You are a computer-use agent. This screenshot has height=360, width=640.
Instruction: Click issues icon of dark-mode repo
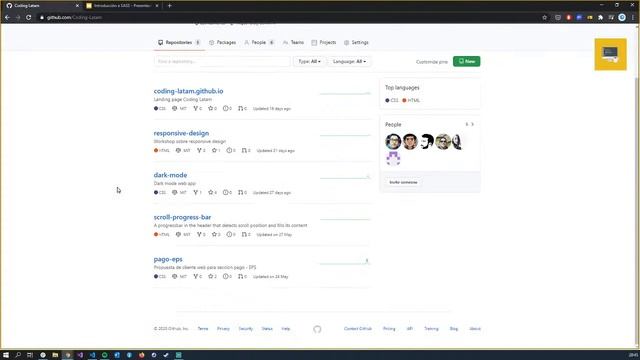(x=225, y=192)
